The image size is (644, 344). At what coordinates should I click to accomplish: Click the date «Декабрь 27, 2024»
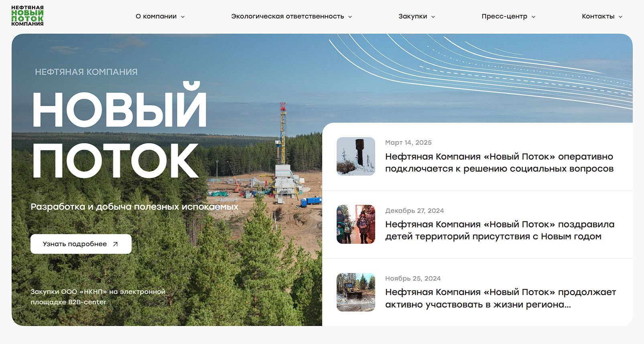coord(414,210)
